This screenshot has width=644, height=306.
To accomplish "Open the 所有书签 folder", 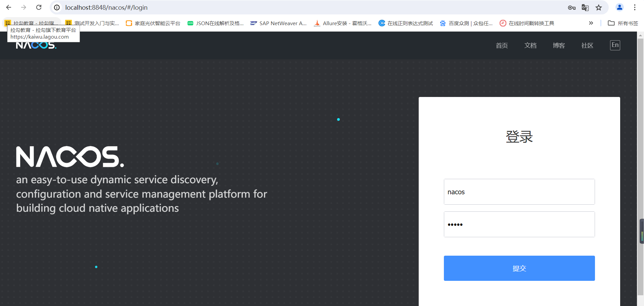I will click(623, 23).
